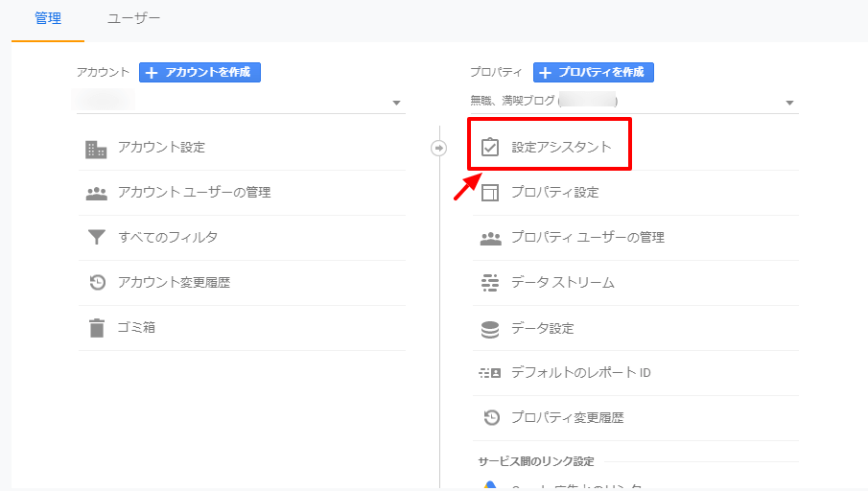Image resolution: width=868 pixels, height=491 pixels.
Task: Click the データ設定 database icon
Action: (490, 329)
